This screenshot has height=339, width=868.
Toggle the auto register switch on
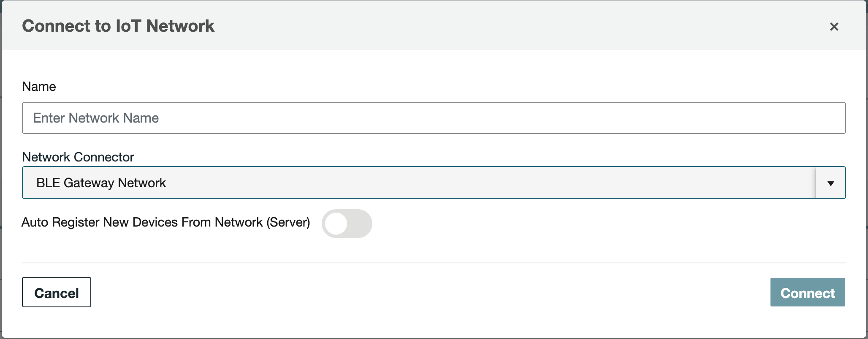[347, 224]
